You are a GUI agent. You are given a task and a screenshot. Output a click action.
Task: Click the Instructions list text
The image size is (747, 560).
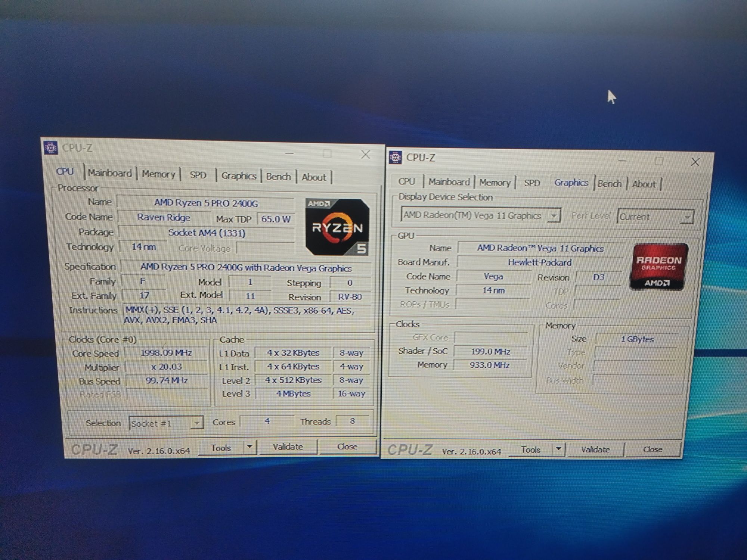coord(239,315)
